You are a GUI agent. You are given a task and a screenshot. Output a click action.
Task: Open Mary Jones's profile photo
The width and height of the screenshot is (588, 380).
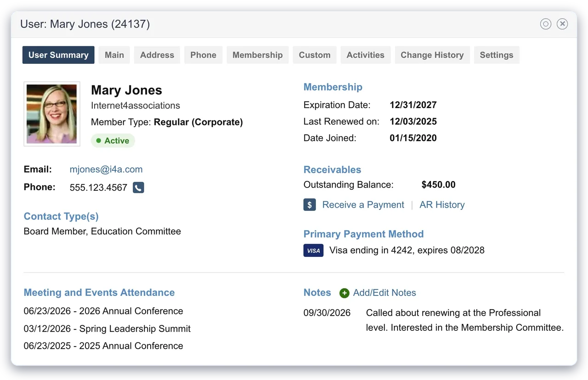coord(52,114)
